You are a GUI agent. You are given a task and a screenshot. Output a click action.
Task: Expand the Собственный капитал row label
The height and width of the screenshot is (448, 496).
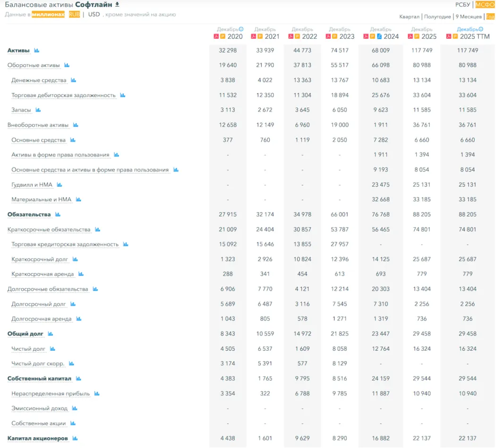pyautogui.click(x=39, y=379)
